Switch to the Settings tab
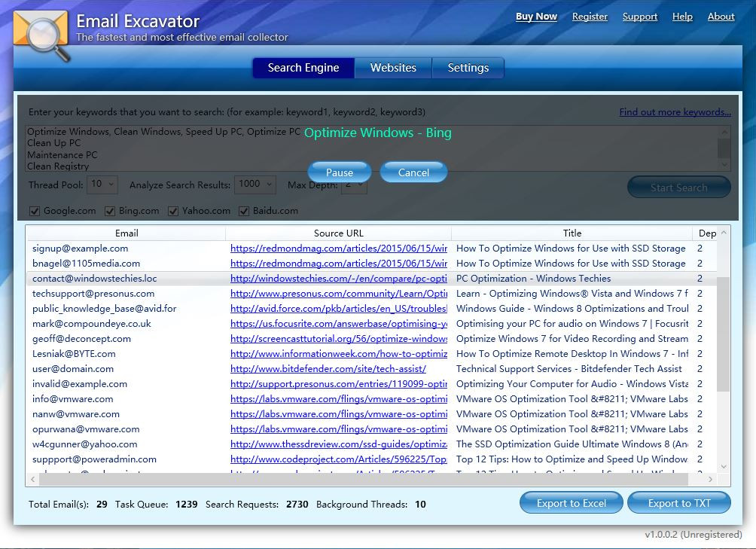 pyautogui.click(x=468, y=68)
